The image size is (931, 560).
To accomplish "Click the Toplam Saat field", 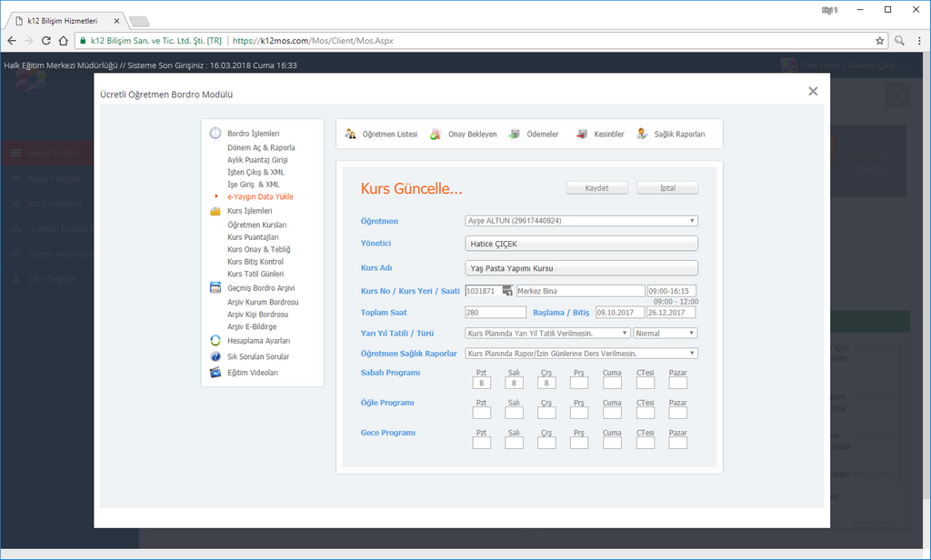I will click(x=496, y=313).
